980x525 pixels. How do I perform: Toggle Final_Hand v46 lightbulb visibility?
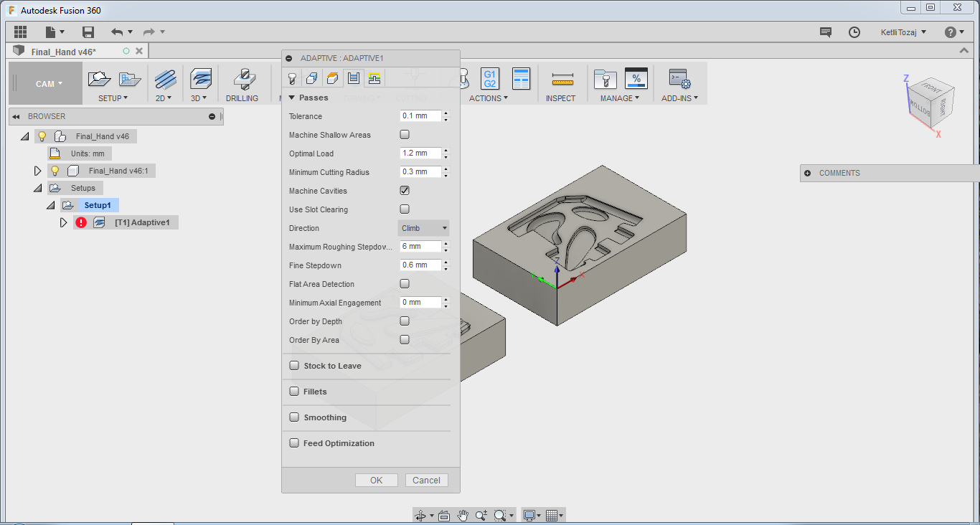42,136
